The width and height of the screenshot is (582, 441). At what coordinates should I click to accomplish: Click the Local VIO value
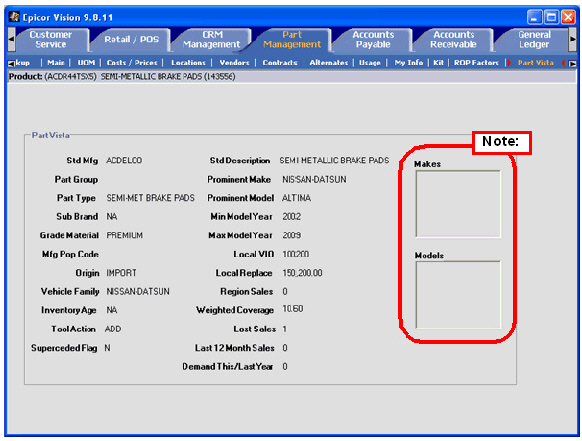click(x=295, y=254)
